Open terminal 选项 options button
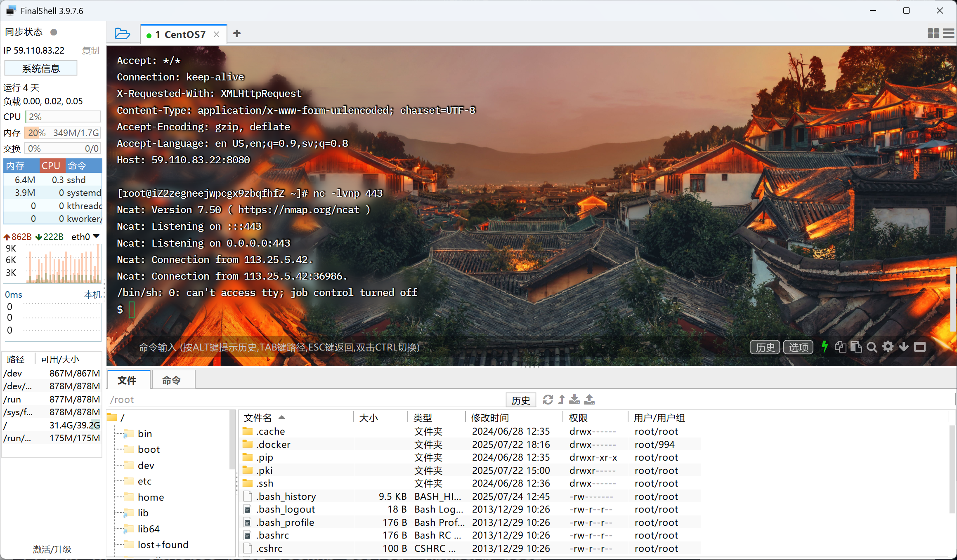Viewport: 957px width, 560px height. pyautogui.click(x=799, y=347)
